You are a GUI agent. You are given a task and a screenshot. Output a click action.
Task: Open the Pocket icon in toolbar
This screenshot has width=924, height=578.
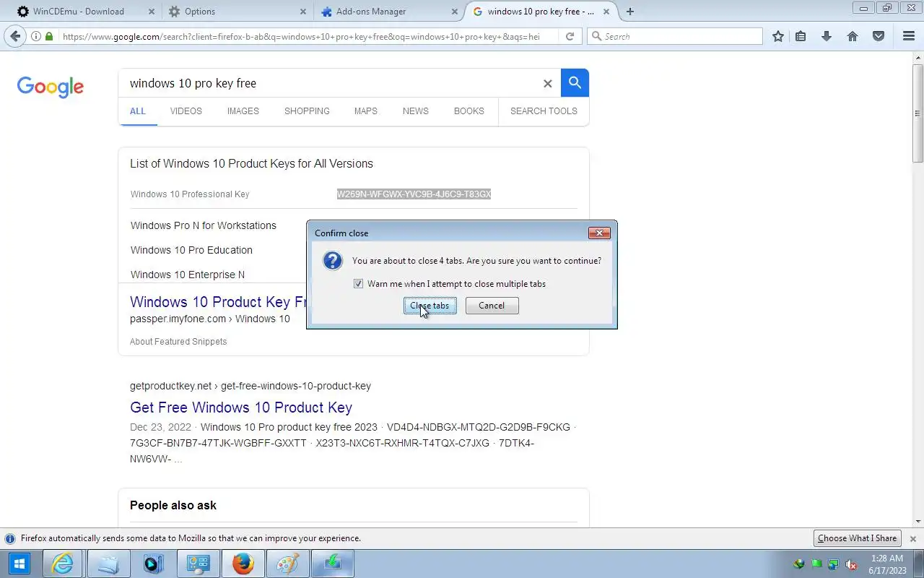click(x=879, y=36)
